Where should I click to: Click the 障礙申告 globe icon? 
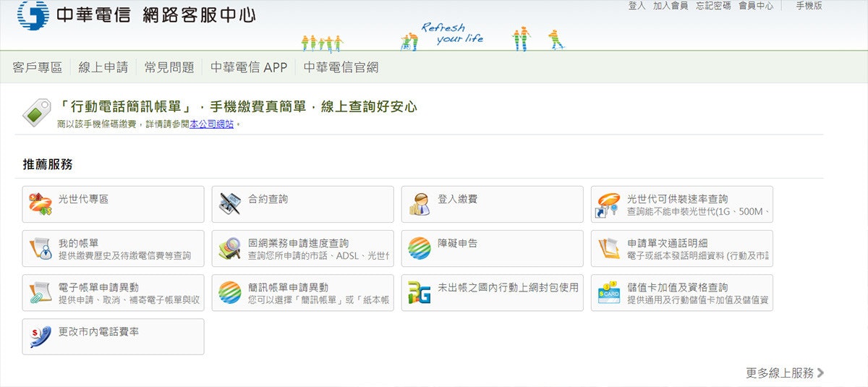(x=420, y=249)
